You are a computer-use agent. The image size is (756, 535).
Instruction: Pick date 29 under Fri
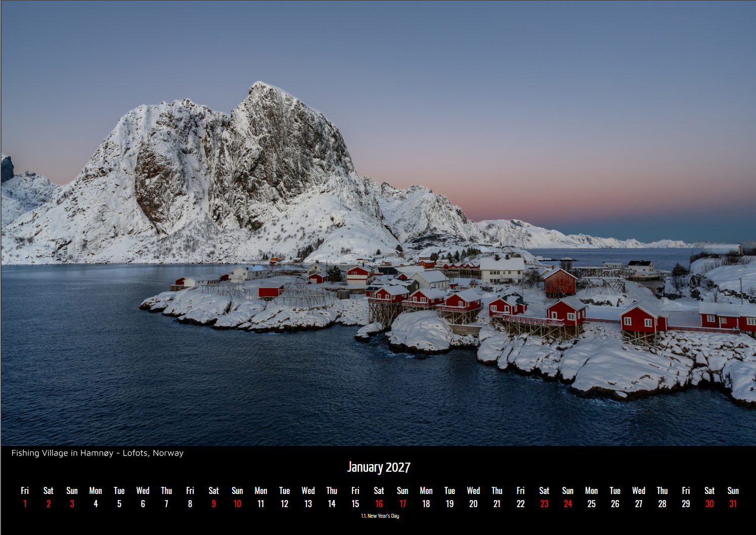[686, 504]
